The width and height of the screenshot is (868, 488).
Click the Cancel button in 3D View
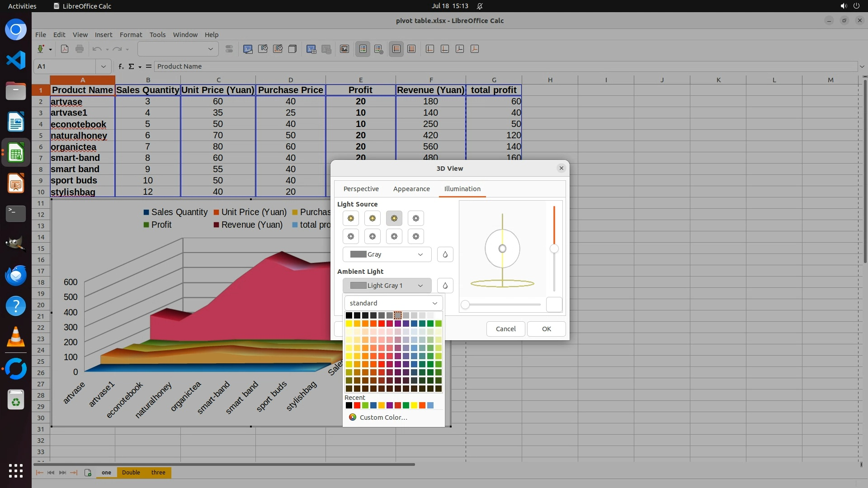coord(505,329)
